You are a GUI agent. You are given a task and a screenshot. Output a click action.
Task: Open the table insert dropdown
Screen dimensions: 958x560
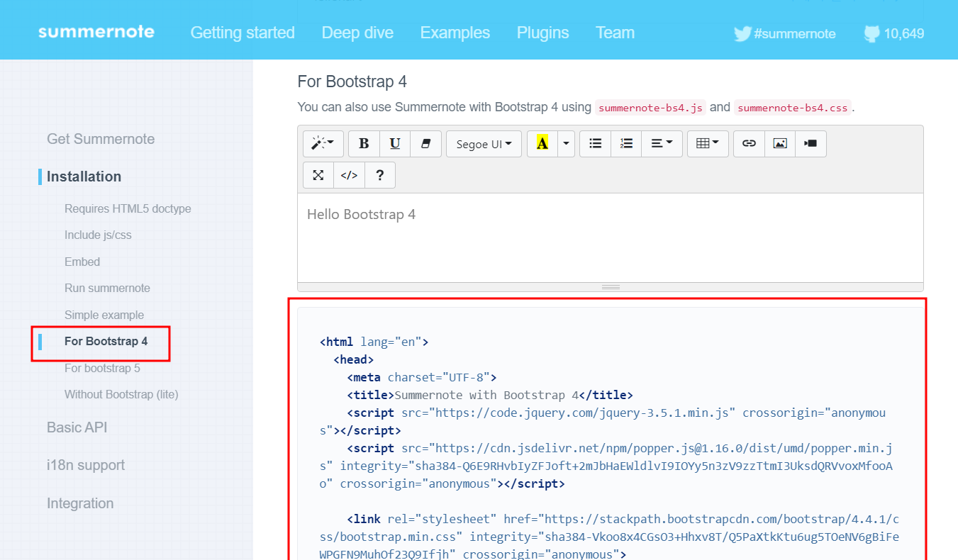click(708, 143)
